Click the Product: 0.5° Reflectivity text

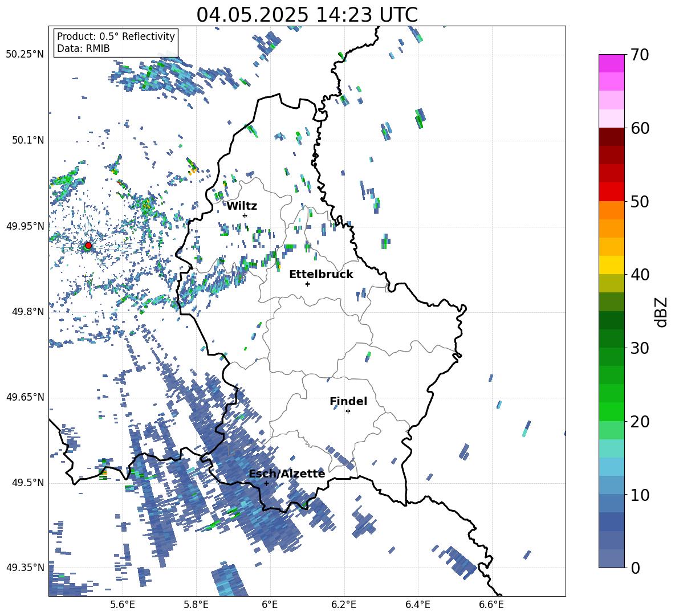pyautogui.click(x=116, y=36)
